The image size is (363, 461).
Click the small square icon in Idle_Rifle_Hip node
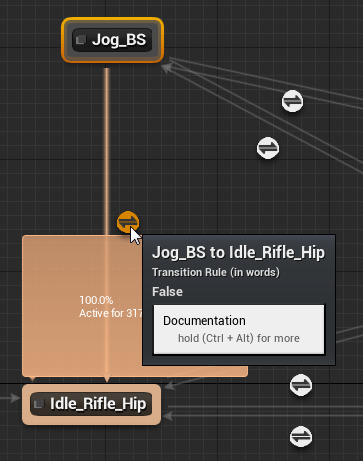tap(39, 404)
